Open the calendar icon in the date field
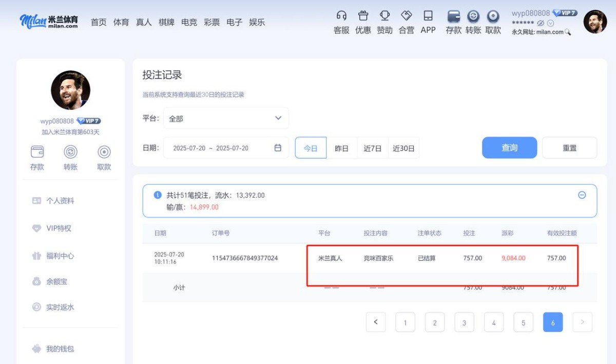 (x=278, y=147)
